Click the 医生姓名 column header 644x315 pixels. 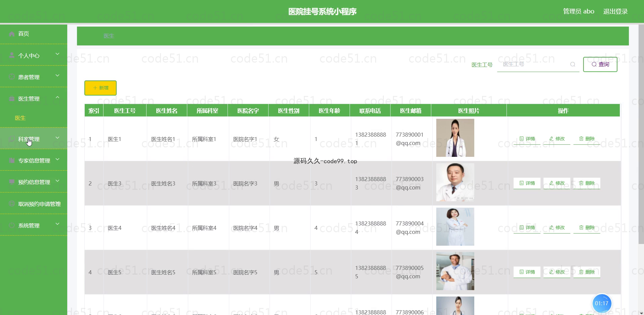[167, 111]
